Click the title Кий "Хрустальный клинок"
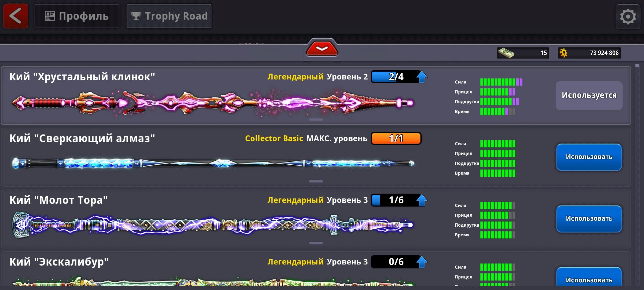The height and width of the screenshot is (290, 644). (x=82, y=77)
